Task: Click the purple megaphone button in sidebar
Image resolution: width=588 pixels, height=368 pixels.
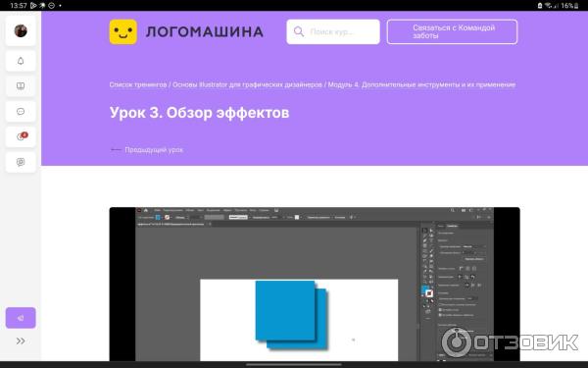Action: [21, 318]
